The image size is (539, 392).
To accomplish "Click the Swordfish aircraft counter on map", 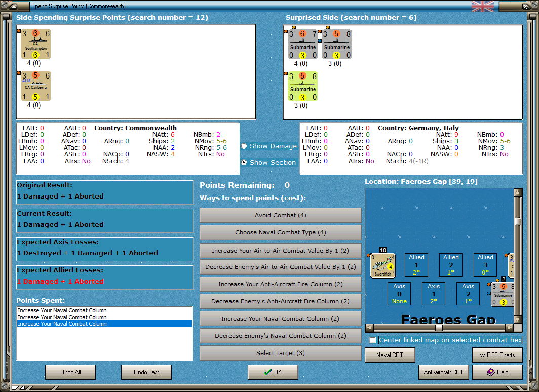I will pos(383,265).
